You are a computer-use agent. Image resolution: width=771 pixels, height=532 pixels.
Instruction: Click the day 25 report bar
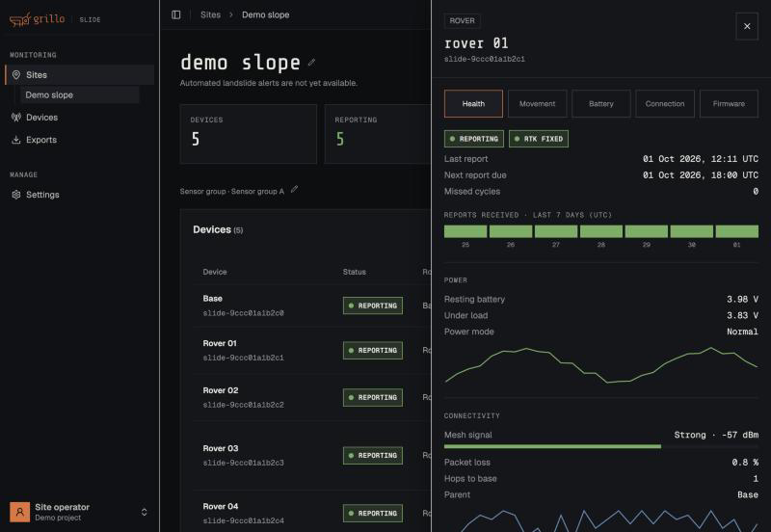tap(465, 231)
